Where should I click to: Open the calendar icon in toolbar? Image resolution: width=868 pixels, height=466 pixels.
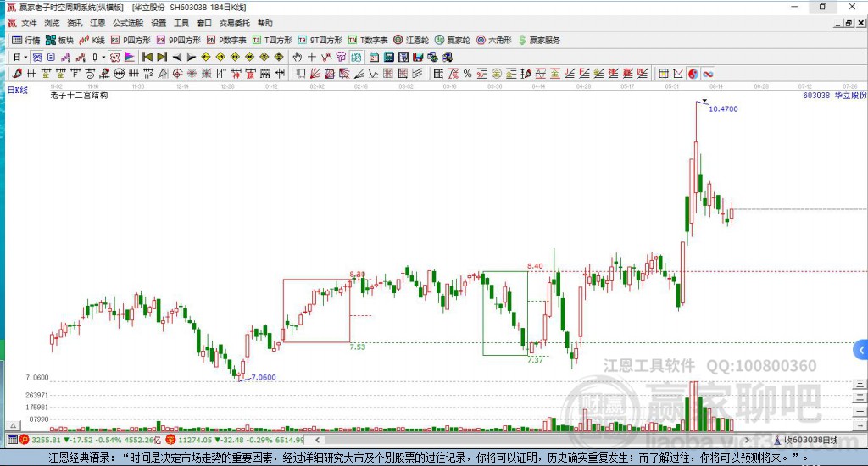point(374,57)
